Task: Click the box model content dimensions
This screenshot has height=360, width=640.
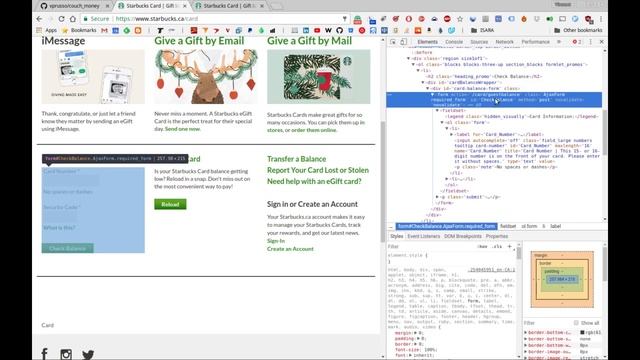Action: click(562, 279)
